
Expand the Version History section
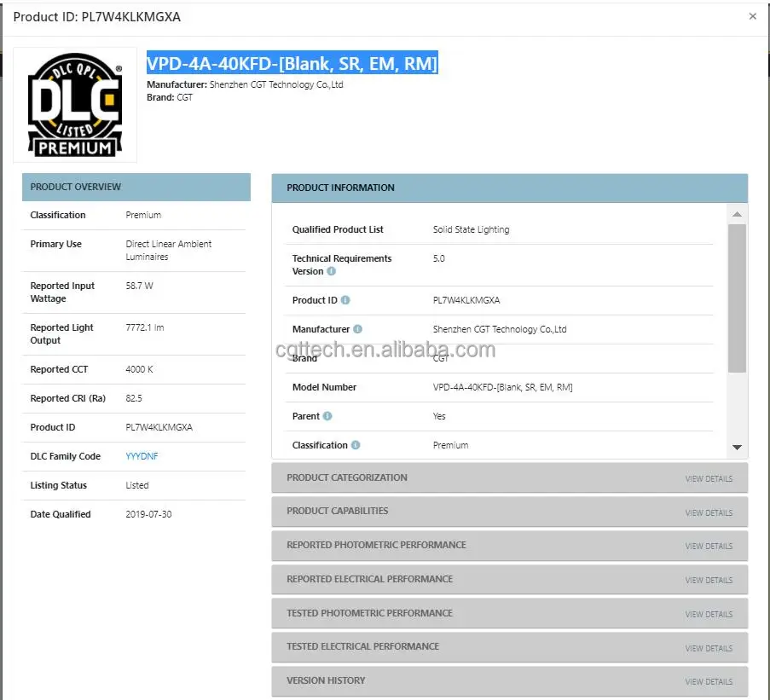click(509, 681)
